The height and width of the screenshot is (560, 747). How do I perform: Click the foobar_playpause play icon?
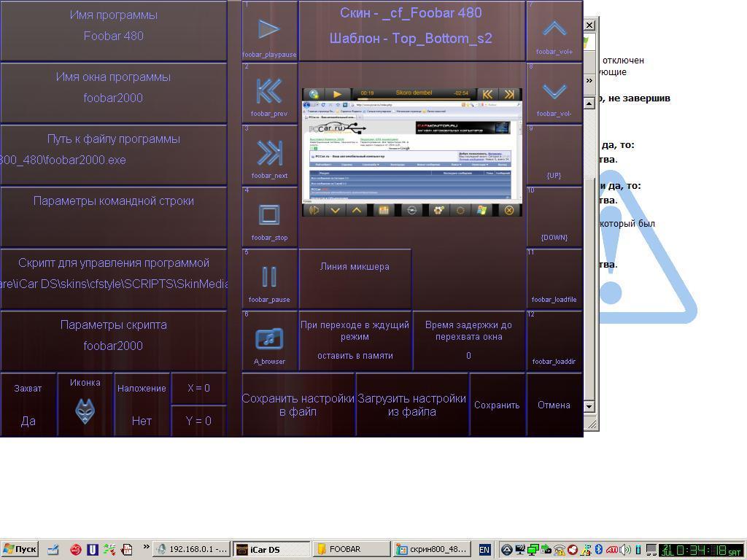(269, 29)
